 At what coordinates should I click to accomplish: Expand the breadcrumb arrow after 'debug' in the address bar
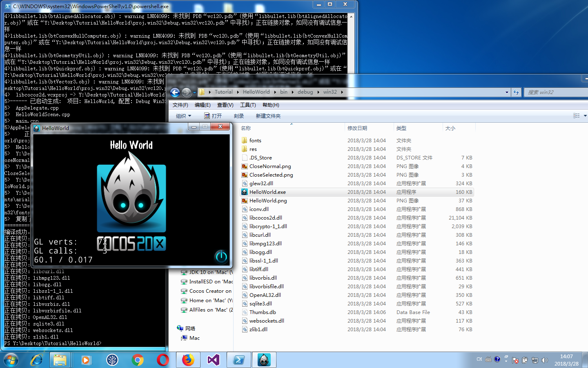point(318,92)
